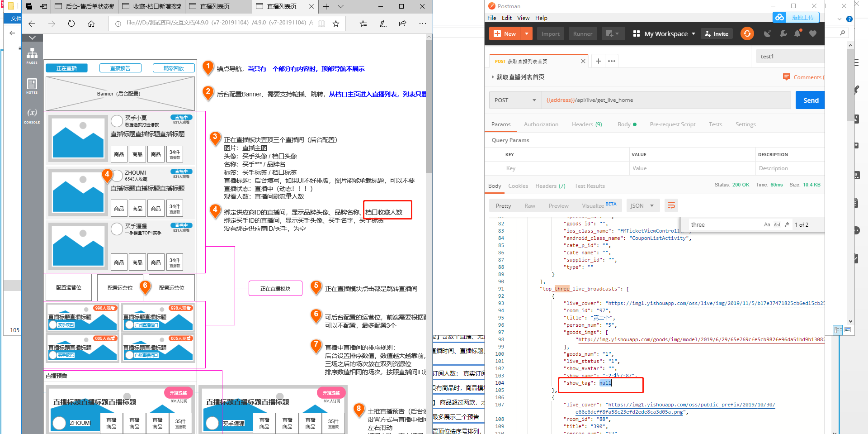This screenshot has height=434, width=868.
Task: Open reading view in Edge address bar
Action: point(321,24)
